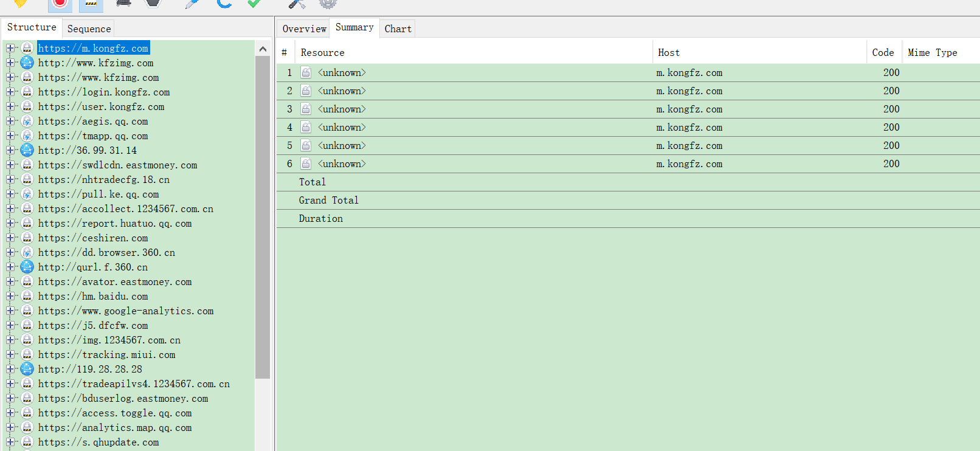The height and width of the screenshot is (451, 980).
Task: Clear session with the broom icon
Action: click(20, 3)
